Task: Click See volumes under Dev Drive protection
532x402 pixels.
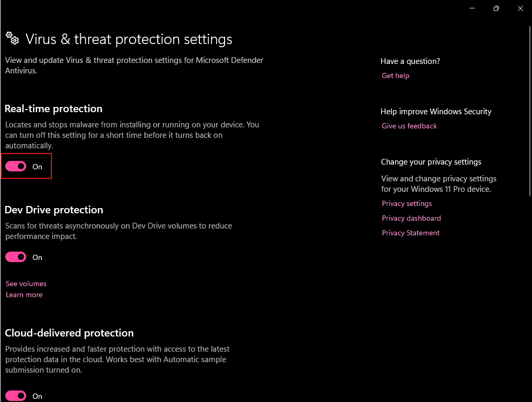Action: 26,284
